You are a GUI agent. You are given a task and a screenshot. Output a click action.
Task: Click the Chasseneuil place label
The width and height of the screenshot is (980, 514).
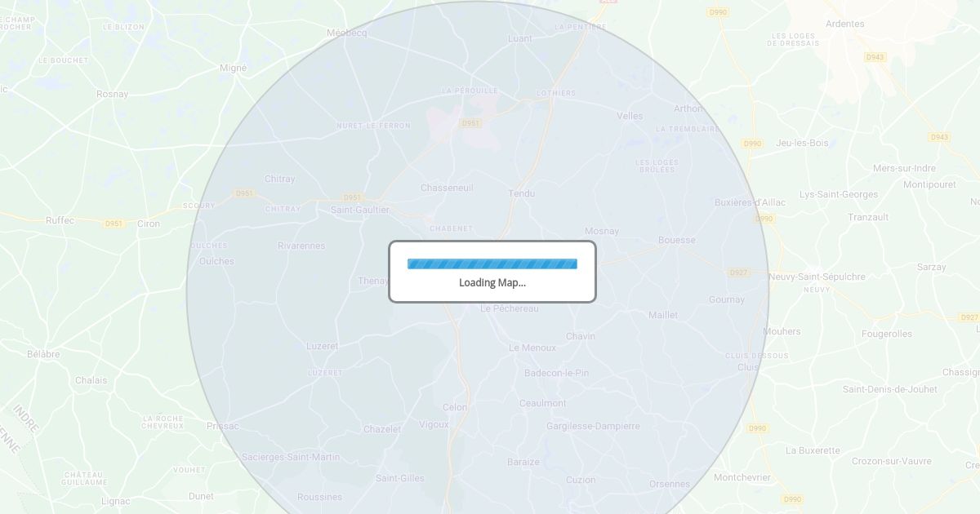[x=447, y=188]
